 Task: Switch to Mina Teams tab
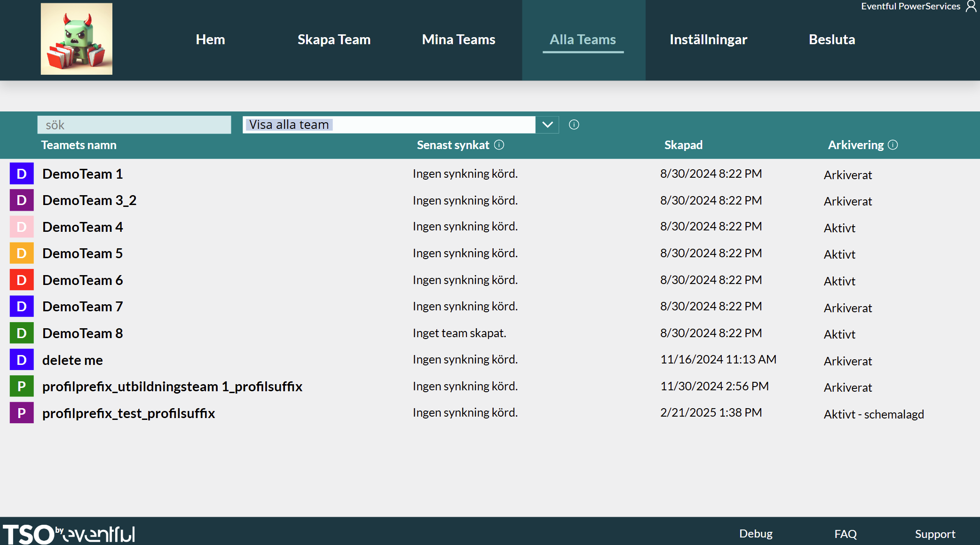pos(458,39)
